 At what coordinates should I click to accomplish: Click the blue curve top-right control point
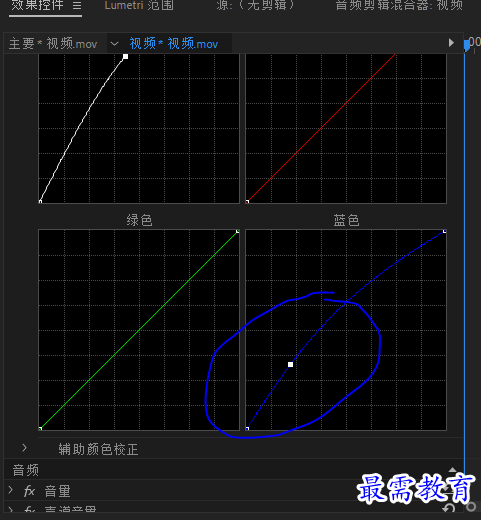coord(445,231)
